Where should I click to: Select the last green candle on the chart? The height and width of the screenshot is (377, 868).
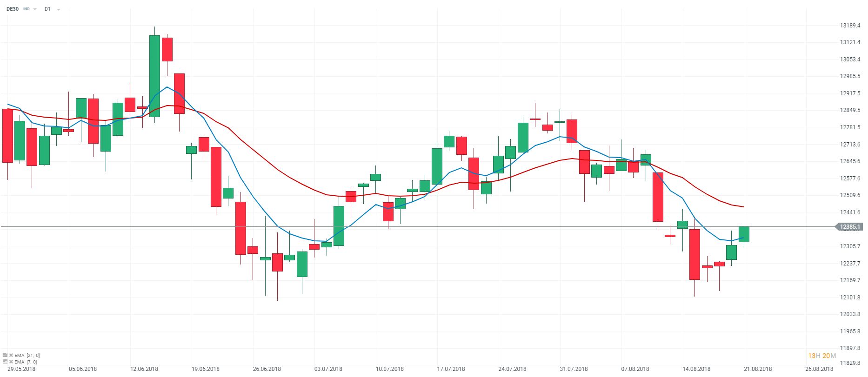[744, 234]
